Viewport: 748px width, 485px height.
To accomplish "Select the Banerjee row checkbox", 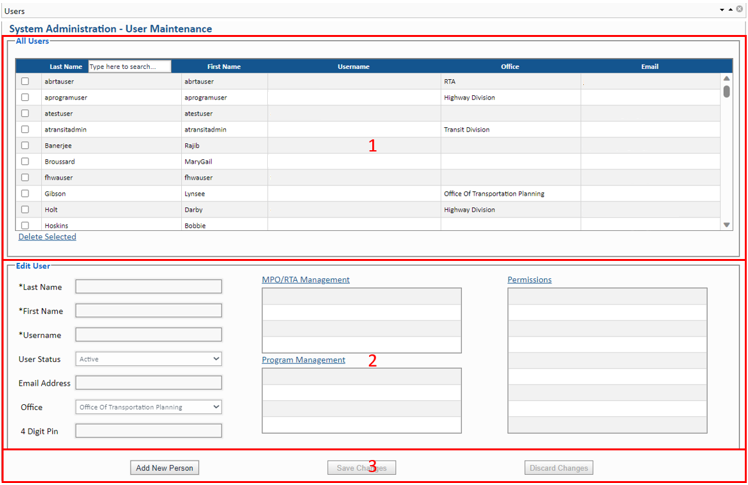I will click(25, 146).
